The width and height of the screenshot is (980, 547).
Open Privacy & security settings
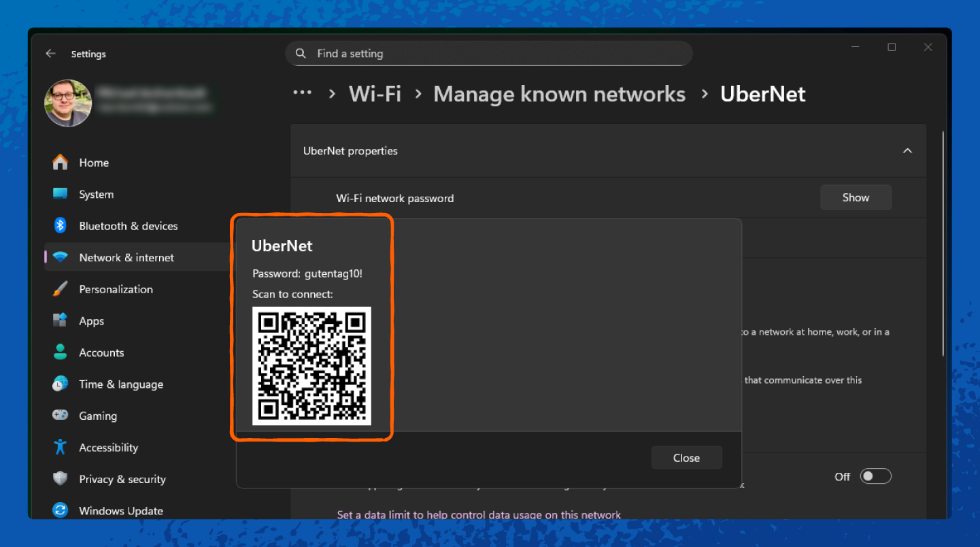[122, 479]
